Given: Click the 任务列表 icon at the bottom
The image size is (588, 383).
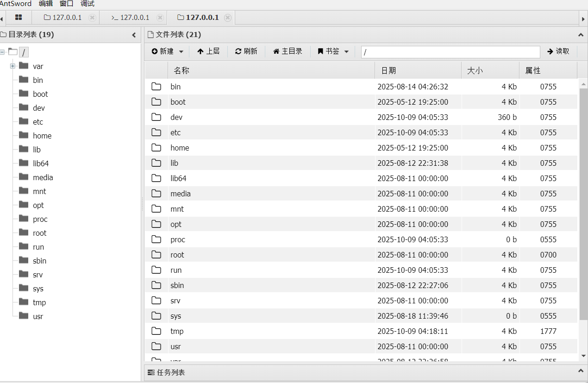Looking at the screenshot, I should pyautogui.click(x=150, y=372).
